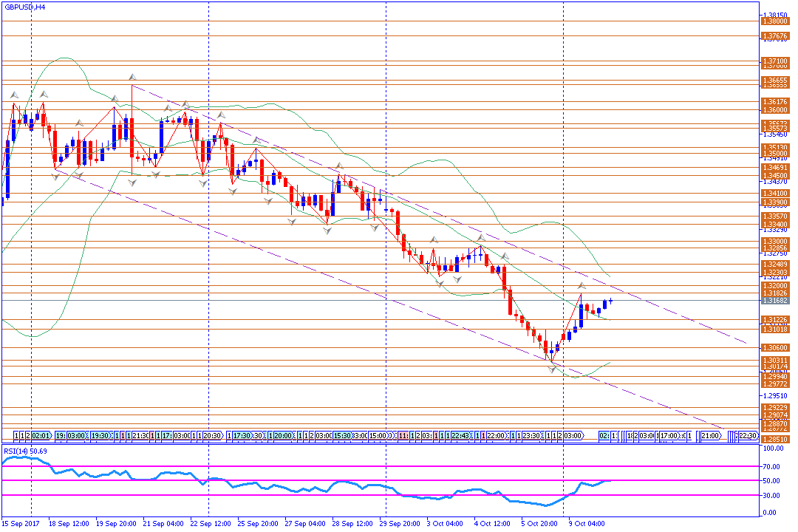The height and width of the screenshot is (532, 798).
Task: Click the RSI(14) 50.69 indicator label
Action: click(x=25, y=451)
